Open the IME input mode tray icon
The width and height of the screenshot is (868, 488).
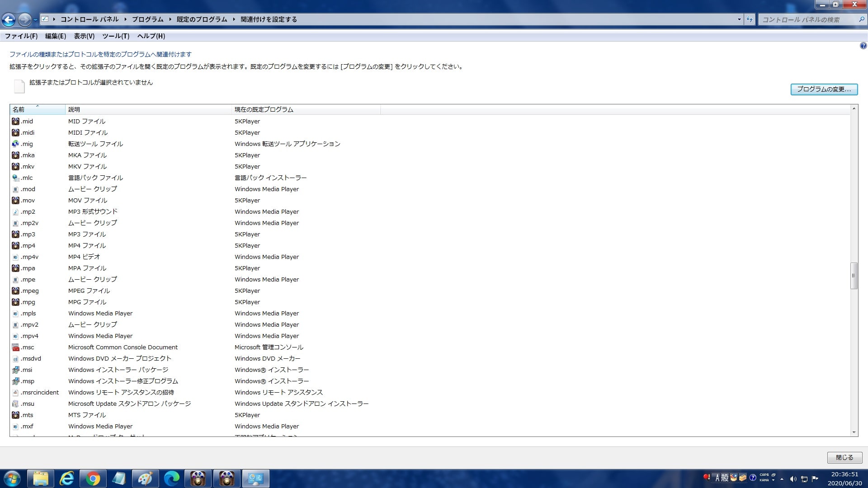point(717,478)
